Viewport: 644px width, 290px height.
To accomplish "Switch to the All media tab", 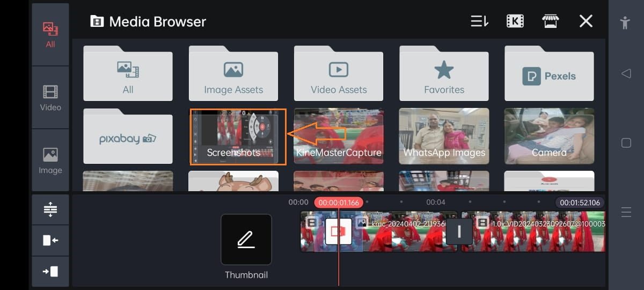I will pyautogui.click(x=50, y=34).
